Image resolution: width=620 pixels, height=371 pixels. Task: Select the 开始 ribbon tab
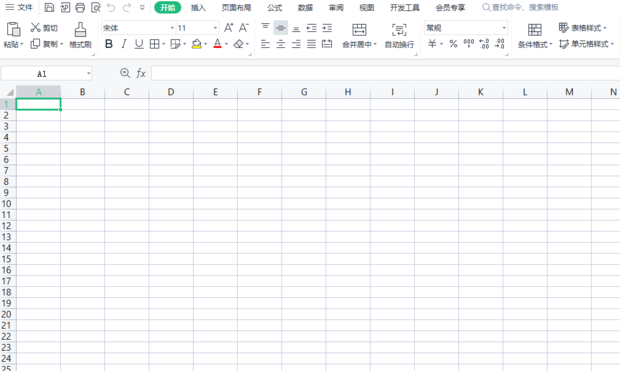coord(168,8)
